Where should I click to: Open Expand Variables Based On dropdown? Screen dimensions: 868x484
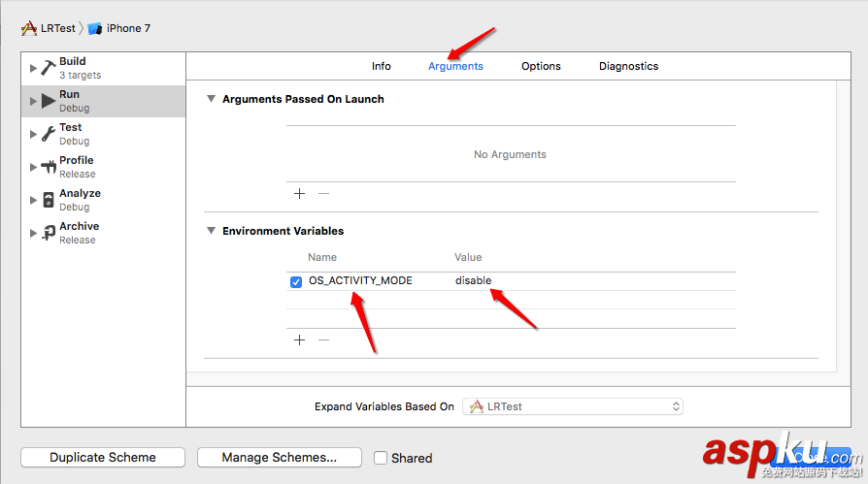click(572, 406)
